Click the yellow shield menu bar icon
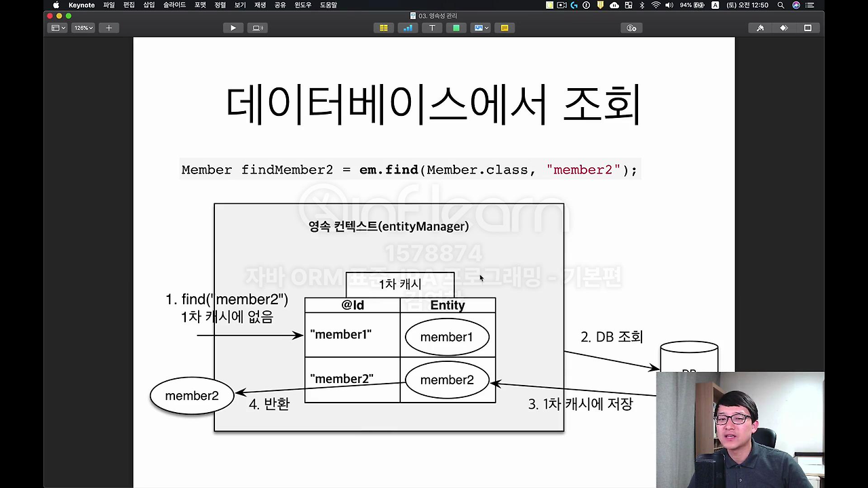The width and height of the screenshot is (868, 488). (600, 5)
